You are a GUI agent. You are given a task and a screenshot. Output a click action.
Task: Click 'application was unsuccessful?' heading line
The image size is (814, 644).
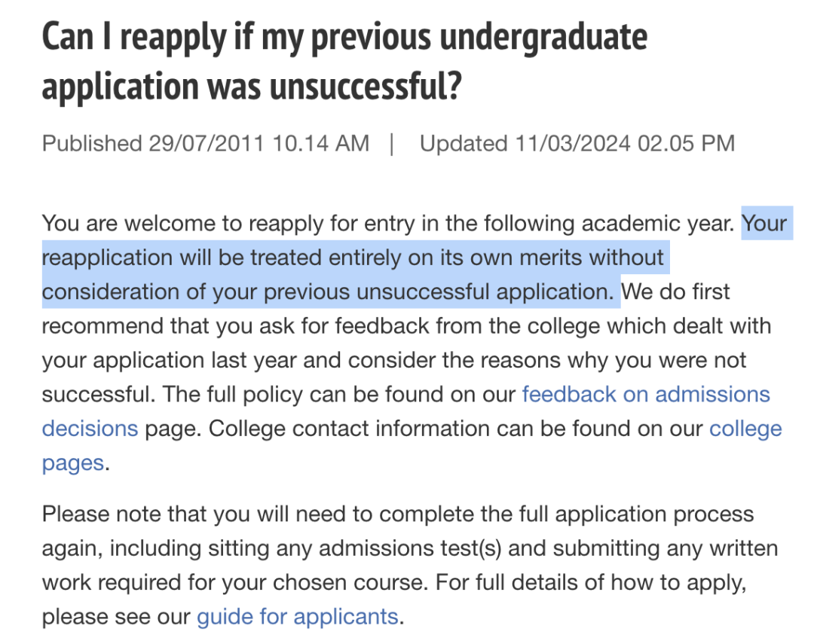coord(252,86)
